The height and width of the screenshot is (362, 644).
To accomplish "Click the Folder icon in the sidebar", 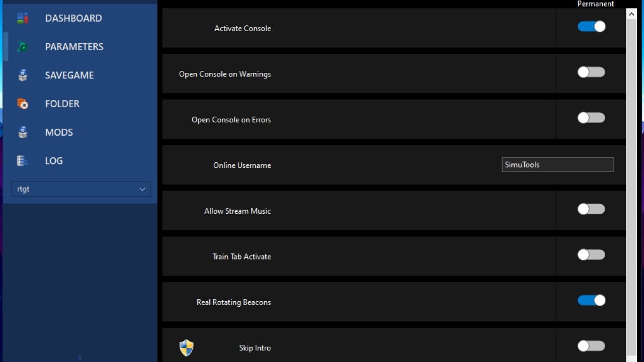I will tap(23, 104).
